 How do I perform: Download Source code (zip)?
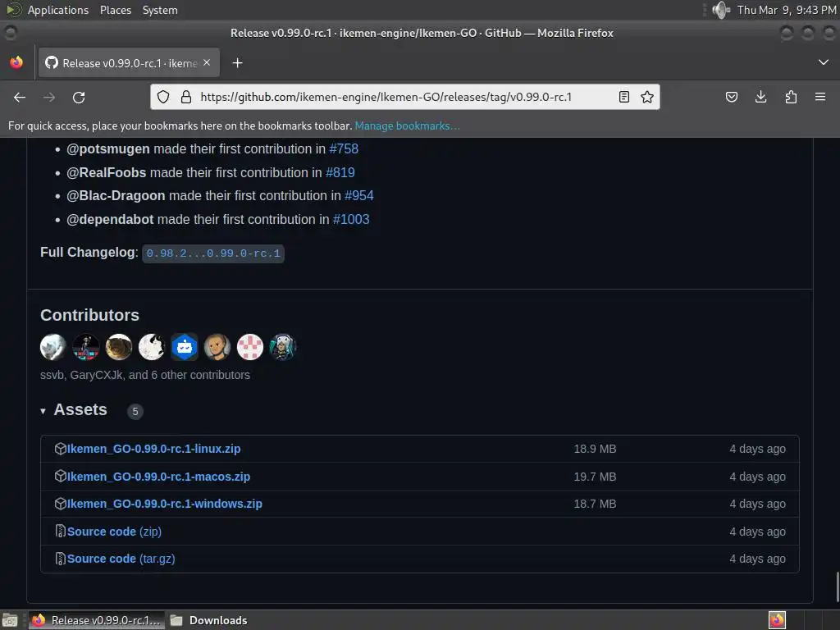114,532
